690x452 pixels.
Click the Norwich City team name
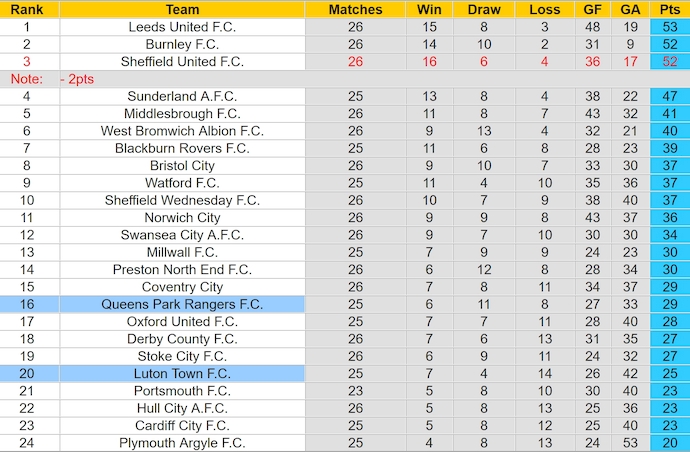click(x=182, y=217)
